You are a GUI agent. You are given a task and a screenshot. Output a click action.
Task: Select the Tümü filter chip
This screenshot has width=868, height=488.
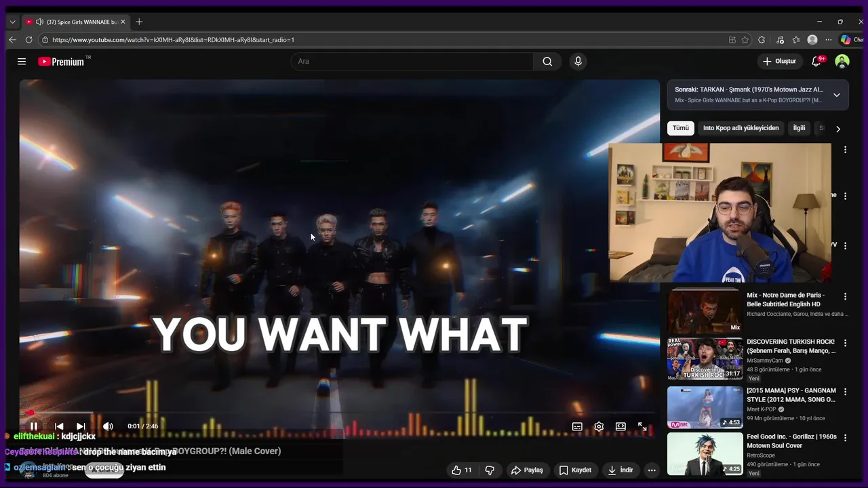click(x=680, y=128)
